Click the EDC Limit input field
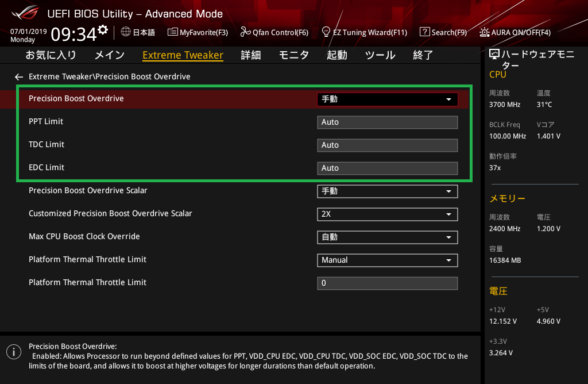Viewport: 588px width, 384px height. (x=387, y=168)
